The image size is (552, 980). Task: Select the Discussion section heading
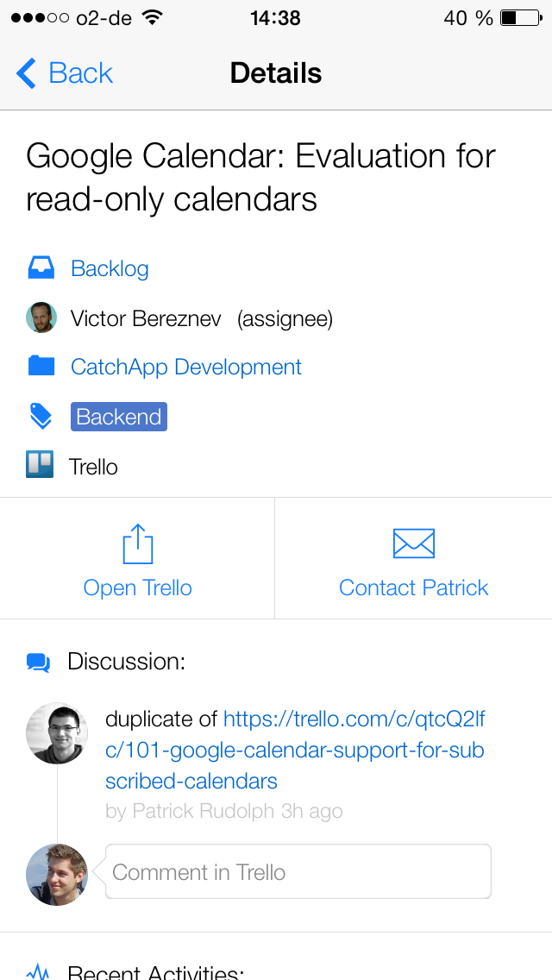pos(127,662)
